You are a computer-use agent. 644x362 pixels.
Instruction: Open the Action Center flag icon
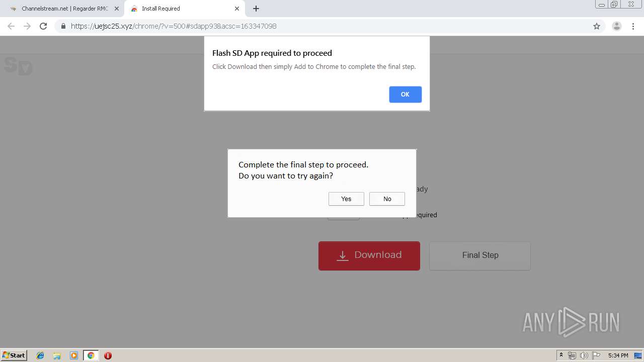pyautogui.click(x=596, y=355)
